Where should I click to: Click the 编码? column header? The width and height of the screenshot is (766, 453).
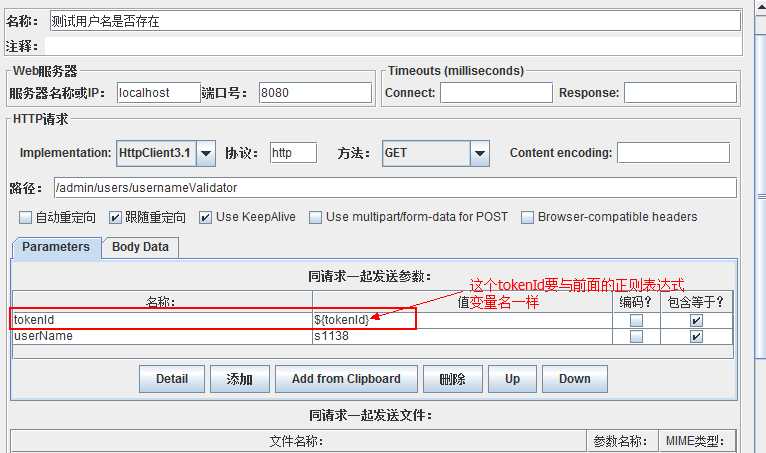click(636, 302)
